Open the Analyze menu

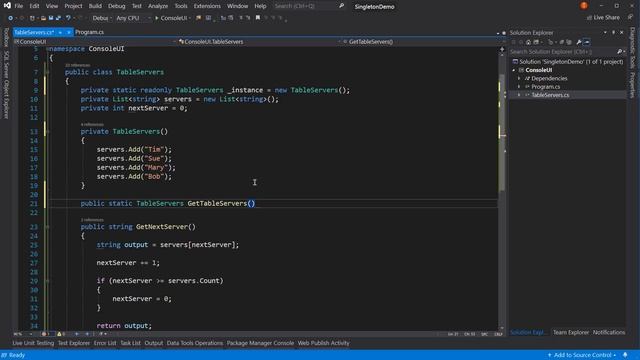(158, 6)
